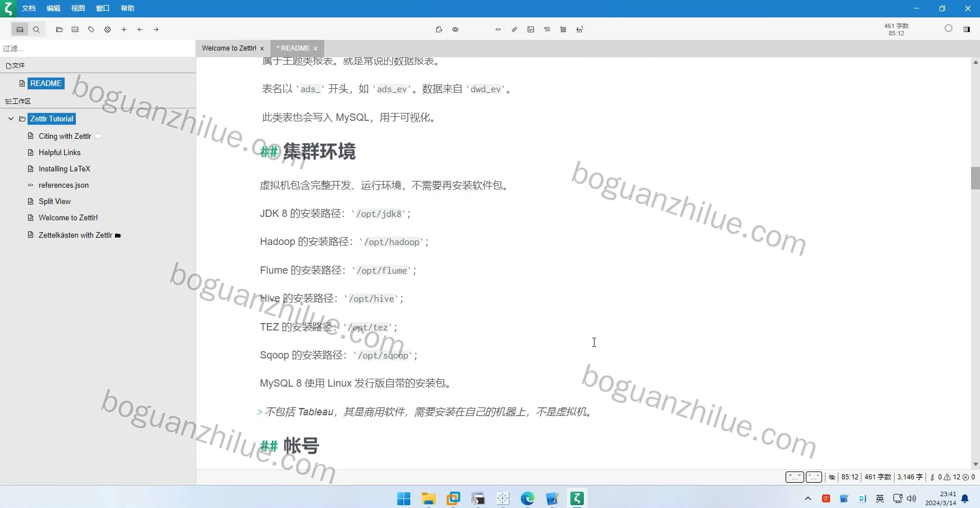Open the global search magnifier icon
This screenshot has height=508, width=980.
tap(37, 30)
